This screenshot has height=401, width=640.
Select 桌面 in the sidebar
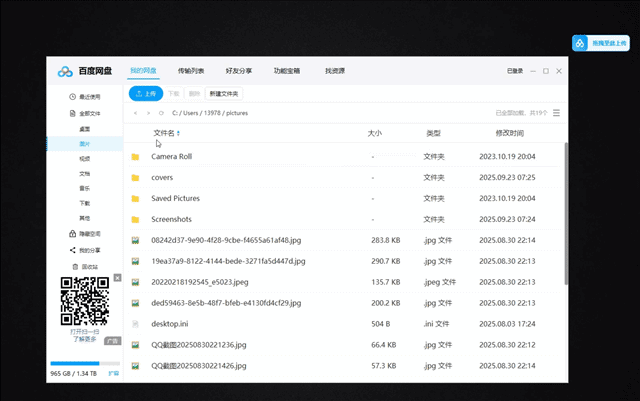[84, 129]
